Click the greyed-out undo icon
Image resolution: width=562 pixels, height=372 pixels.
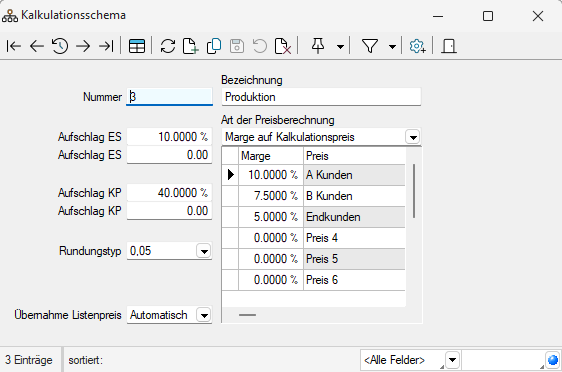pos(260,46)
